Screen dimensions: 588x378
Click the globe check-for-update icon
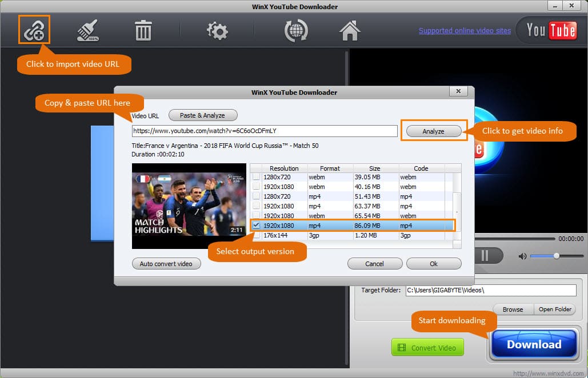296,31
